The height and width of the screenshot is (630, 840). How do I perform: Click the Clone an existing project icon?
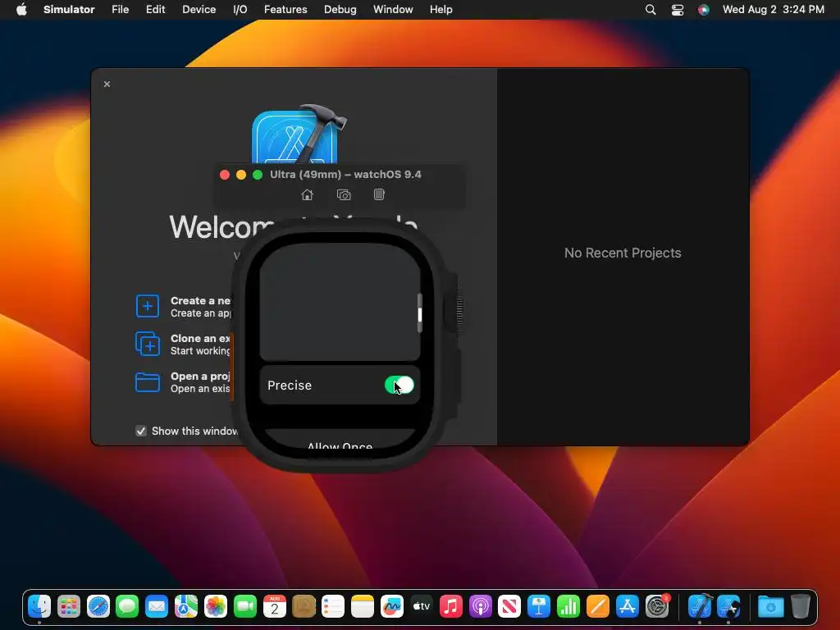[x=148, y=344]
